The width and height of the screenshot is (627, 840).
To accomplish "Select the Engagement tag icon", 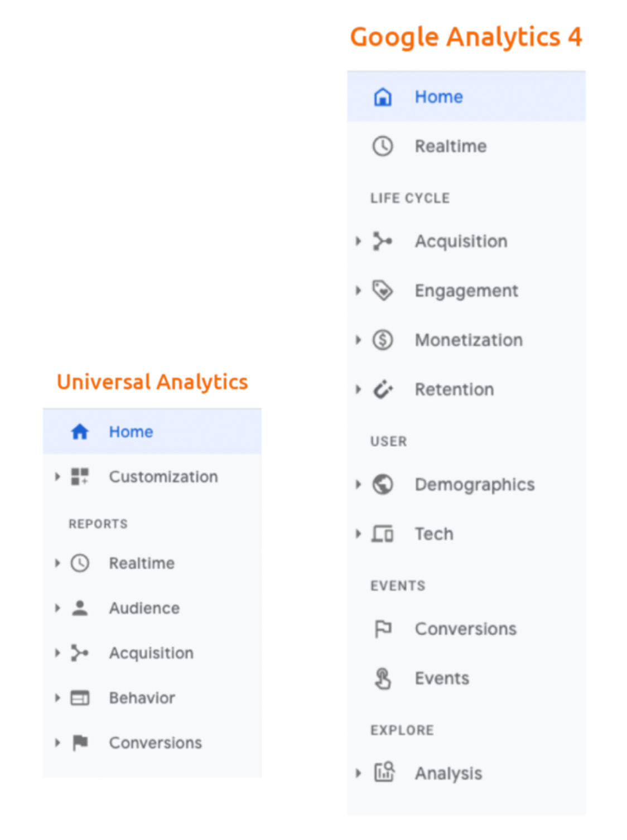I will (383, 291).
